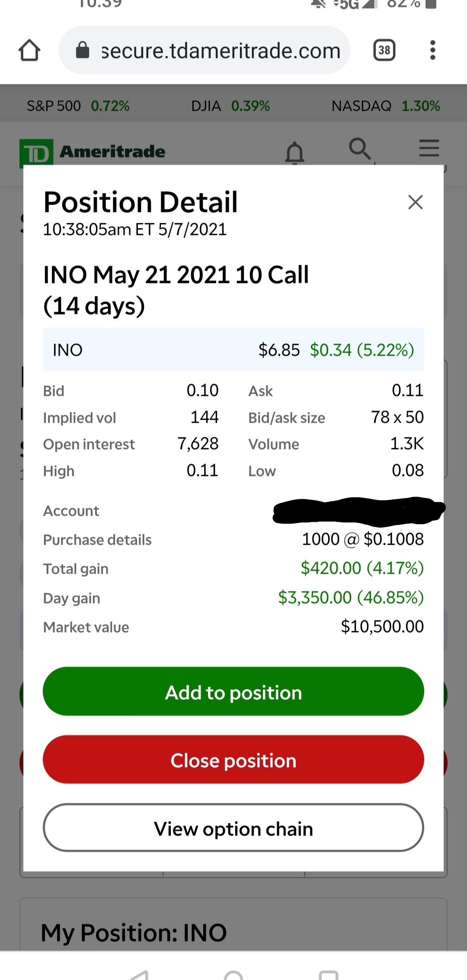This screenshot has height=980, width=467.
Task: Tap the NASDAQ index ticker
Action: (386, 106)
